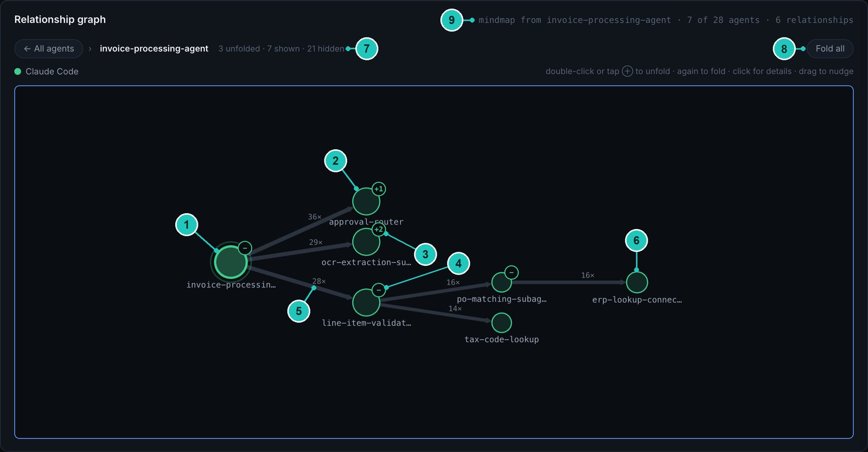The image size is (868, 452).
Task: Fold the line-item-validator node
Action: tap(379, 290)
